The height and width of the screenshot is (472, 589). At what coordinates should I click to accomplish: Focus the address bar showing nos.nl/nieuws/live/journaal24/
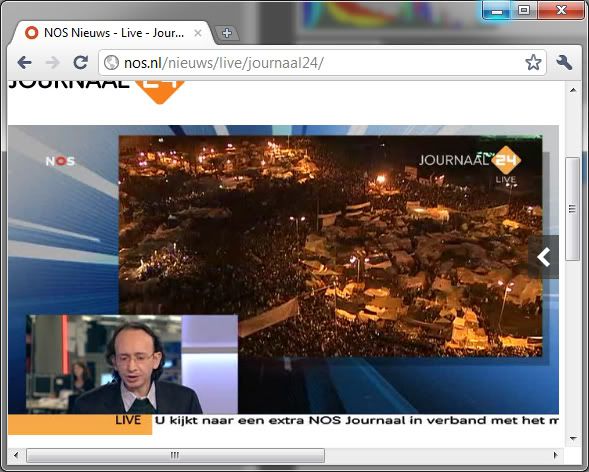tap(322, 63)
